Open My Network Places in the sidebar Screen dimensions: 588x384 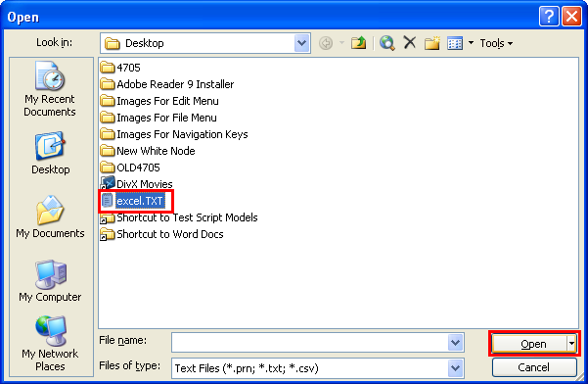50,344
